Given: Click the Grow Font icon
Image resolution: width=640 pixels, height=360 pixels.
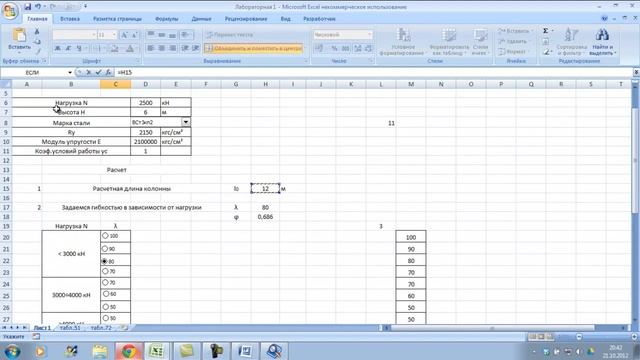Looking at the screenshot, I should tap(124, 35).
